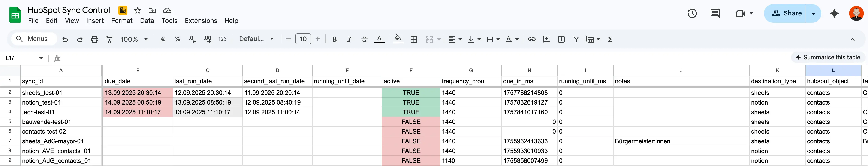
Task: Start a video call meeting
Action: [x=741, y=13]
